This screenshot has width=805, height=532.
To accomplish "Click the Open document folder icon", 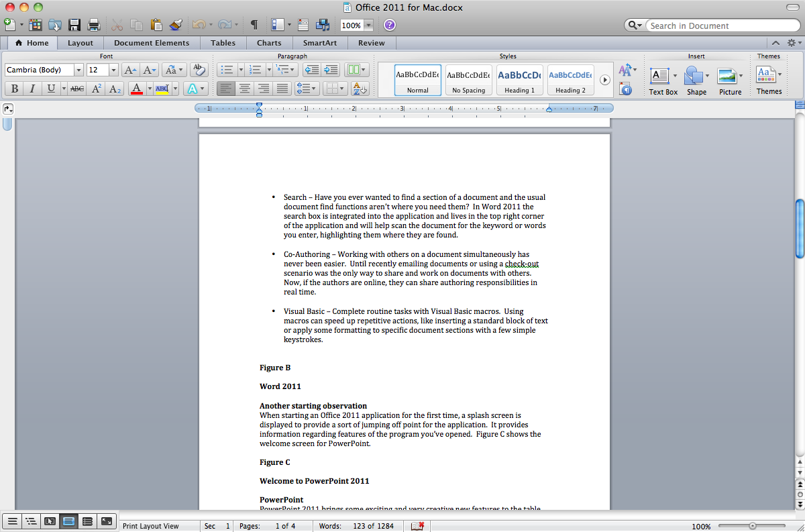I will pos(55,25).
